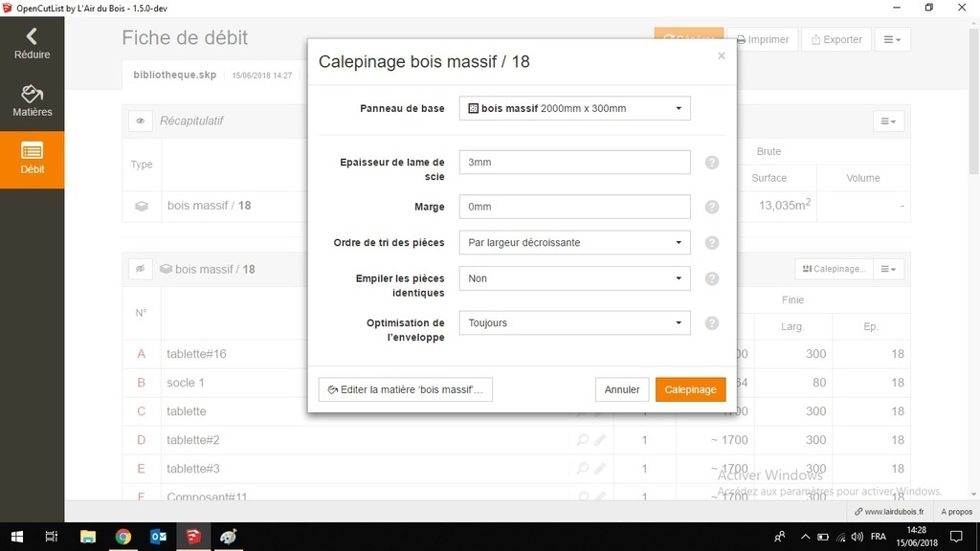Open the Récapitulatif section options menu
This screenshot has width=980, height=551.
[888, 121]
